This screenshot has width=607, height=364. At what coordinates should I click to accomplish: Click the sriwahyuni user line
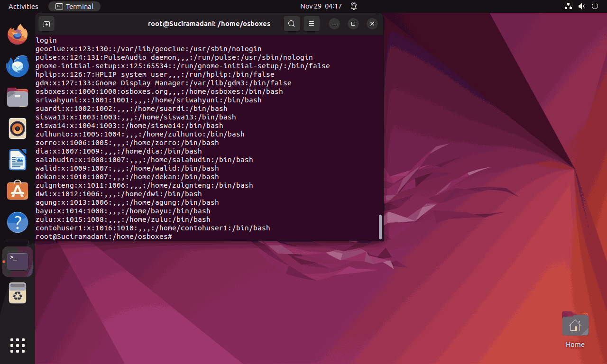click(x=148, y=100)
